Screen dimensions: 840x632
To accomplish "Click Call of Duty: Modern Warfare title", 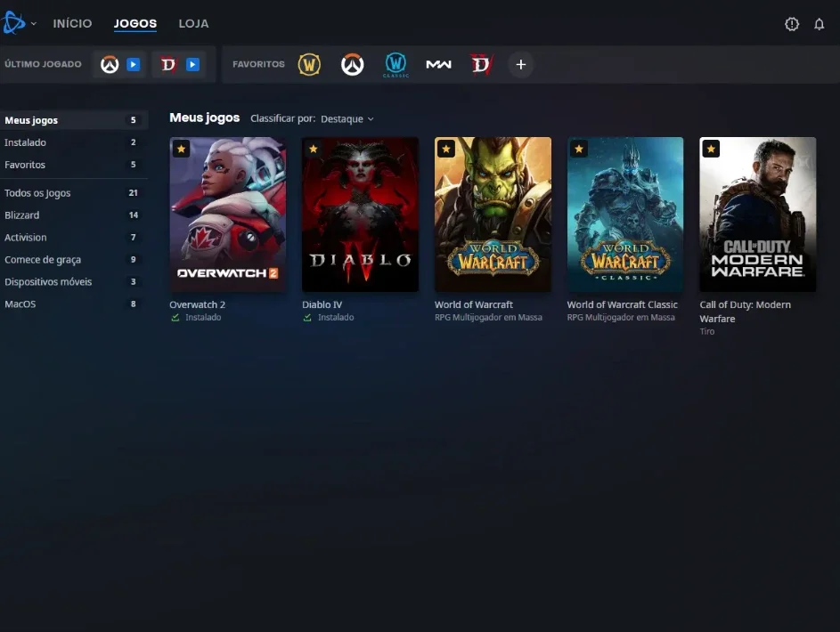I will pyautogui.click(x=746, y=312).
